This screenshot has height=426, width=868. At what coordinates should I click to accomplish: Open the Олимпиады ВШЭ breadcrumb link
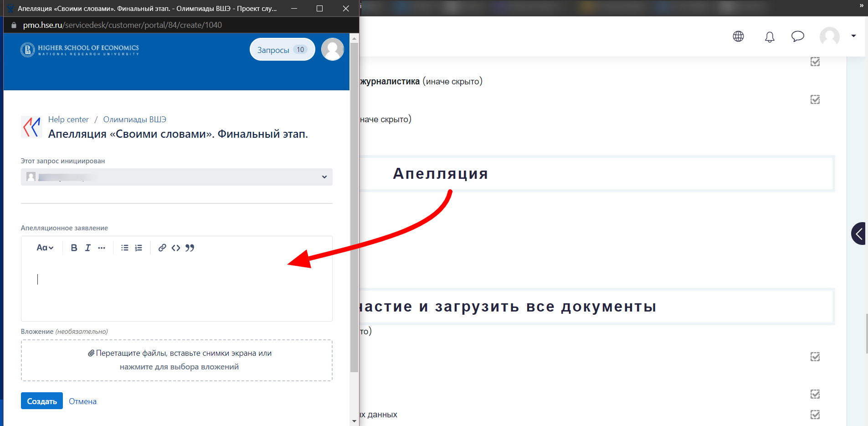click(x=134, y=119)
